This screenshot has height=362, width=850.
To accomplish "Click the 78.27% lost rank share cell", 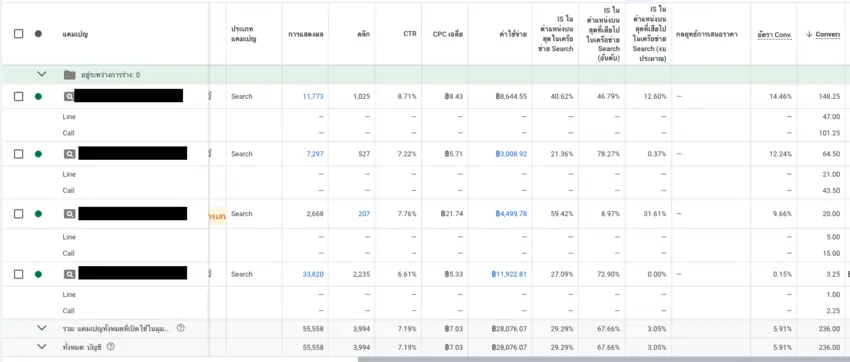I will pos(609,154).
